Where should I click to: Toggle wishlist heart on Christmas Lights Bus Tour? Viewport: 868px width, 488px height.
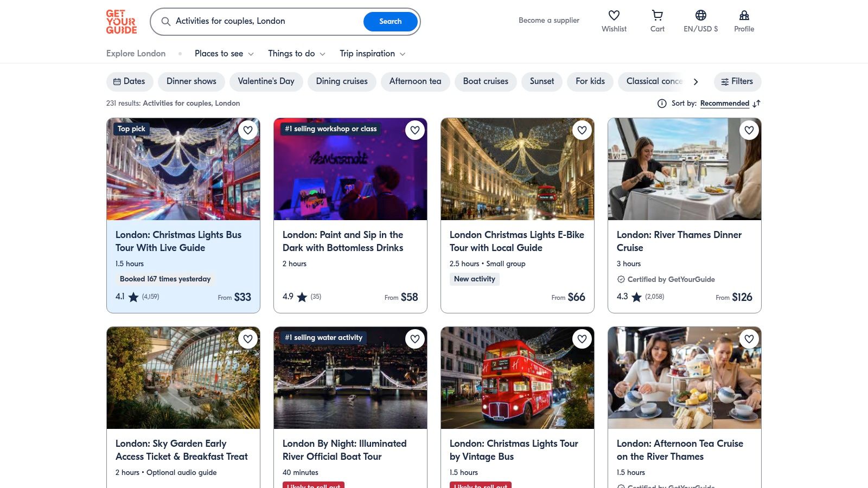pos(248,130)
